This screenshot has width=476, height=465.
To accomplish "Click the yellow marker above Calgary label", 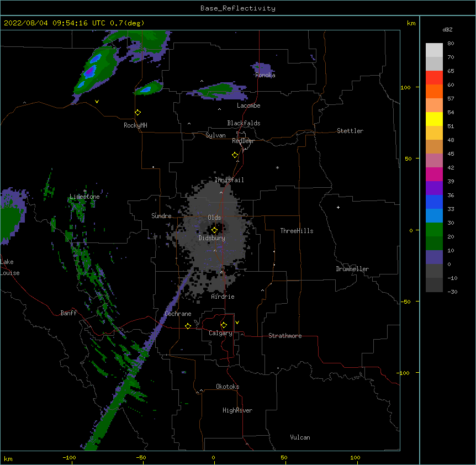I will 224,325.
